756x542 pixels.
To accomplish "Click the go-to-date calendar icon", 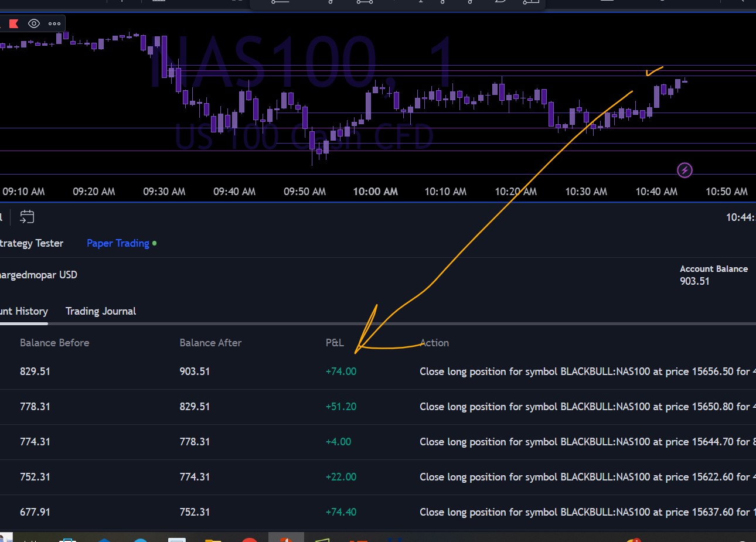I will click(x=27, y=217).
